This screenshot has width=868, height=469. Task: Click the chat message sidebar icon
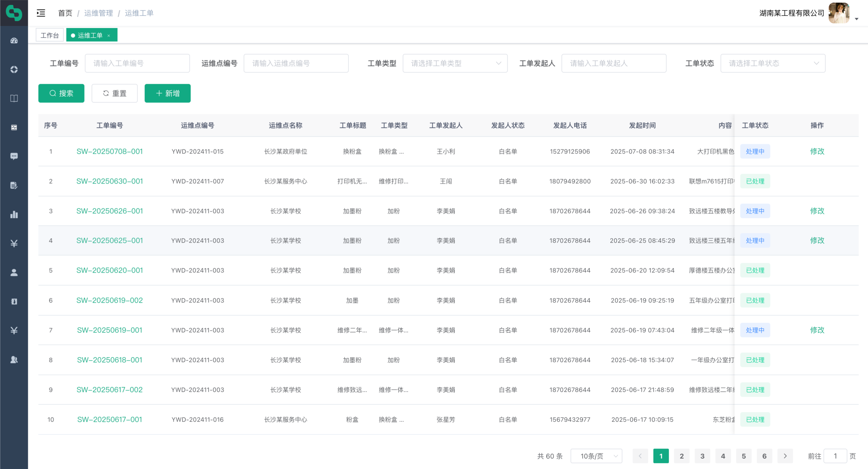pos(14,156)
